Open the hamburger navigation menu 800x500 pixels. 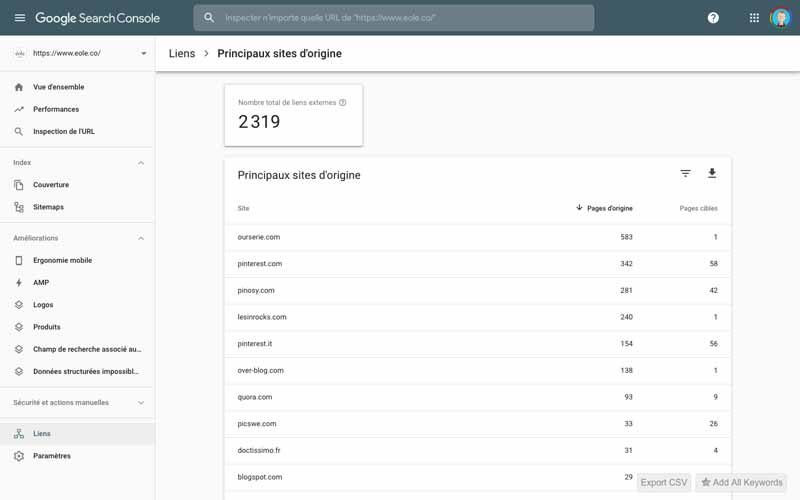pos(20,18)
